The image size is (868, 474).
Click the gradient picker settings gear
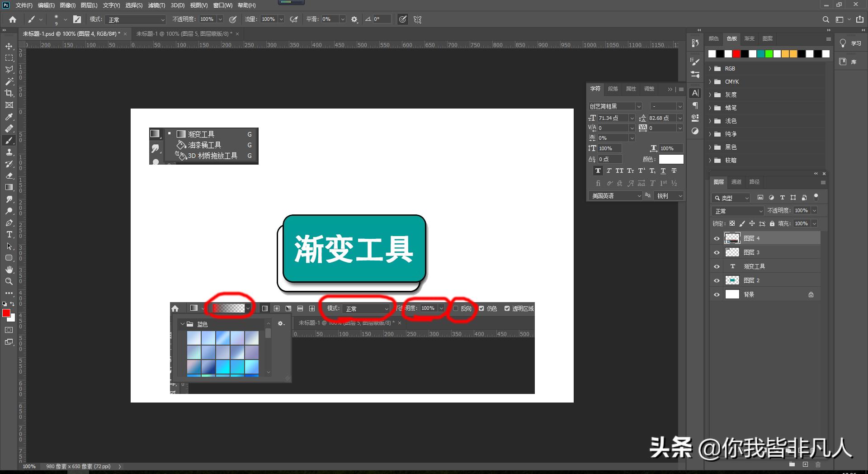[x=281, y=323]
